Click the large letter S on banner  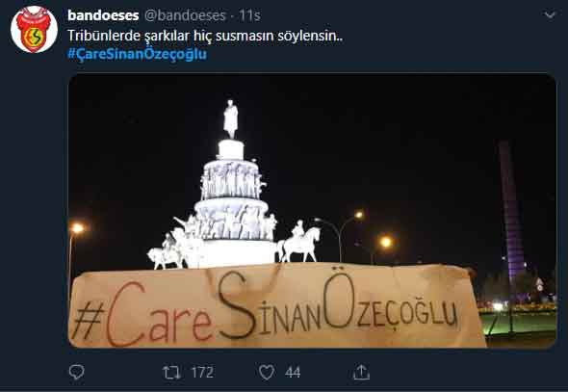[x=238, y=305]
